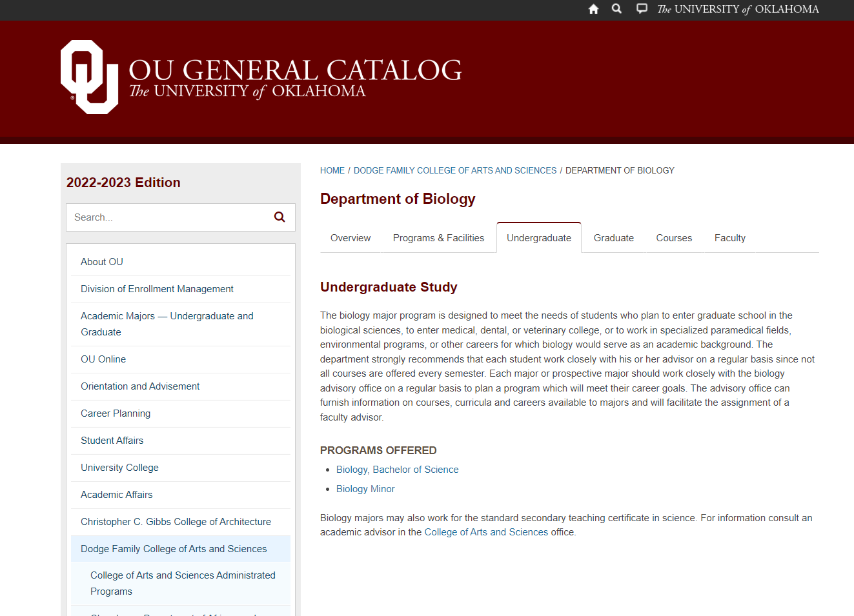This screenshot has width=854, height=616.
Task: Navigate to Student Affairs
Action: [x=181, y=441]
